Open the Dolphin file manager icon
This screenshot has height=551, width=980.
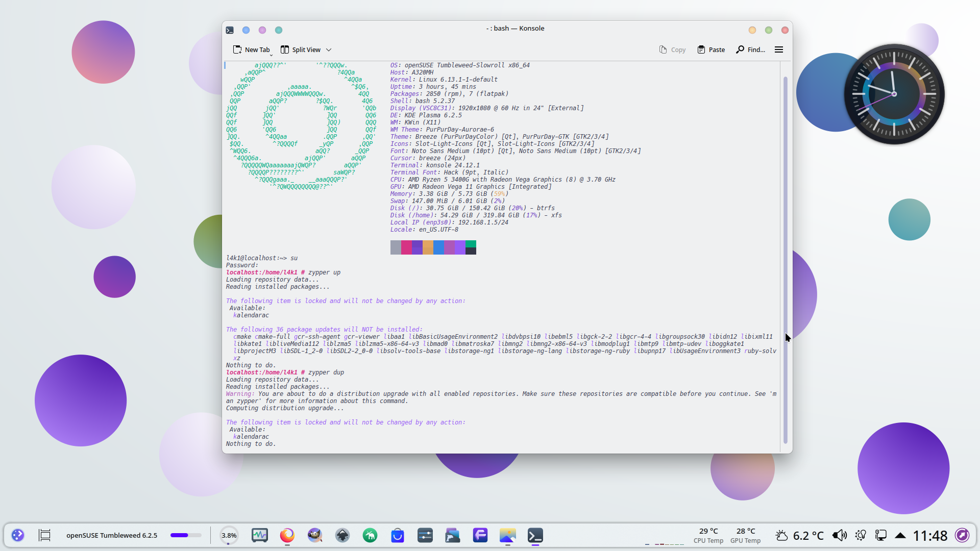pyautogui.click(x=453, y=535)
